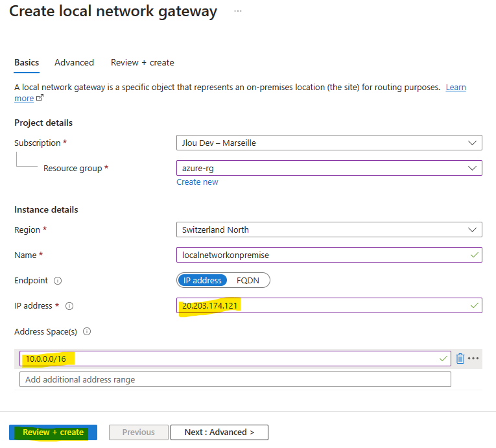Click the Add additional address range field
496x448 pixels.
coord(235,379)
